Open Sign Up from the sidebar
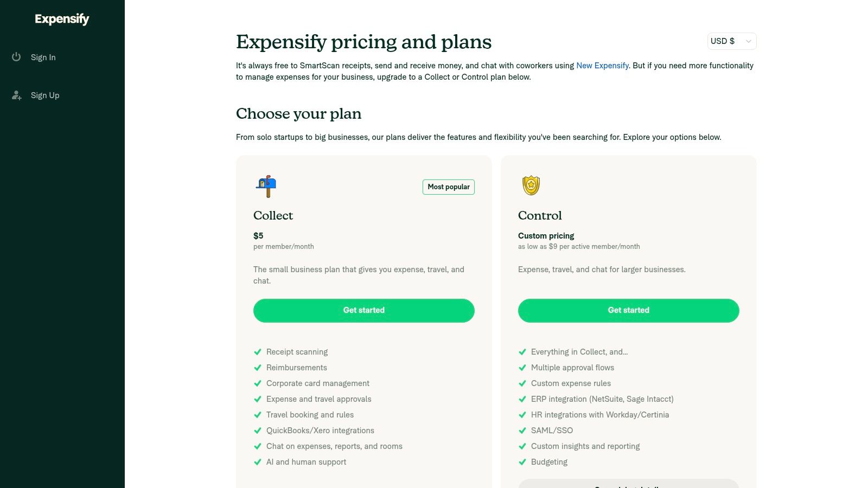This screenshot has height=488, width=868. (x=45, y=95)
